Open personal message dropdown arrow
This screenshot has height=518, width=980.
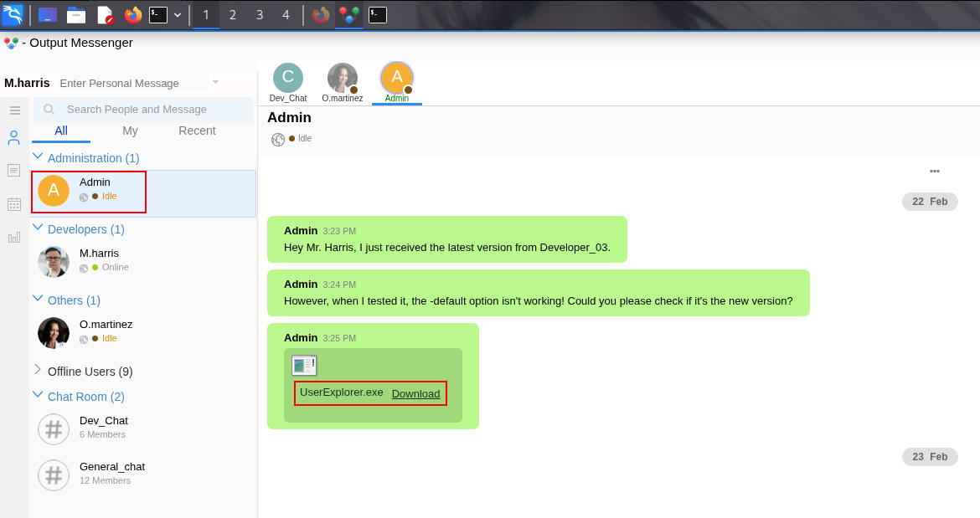click(215, 82)
